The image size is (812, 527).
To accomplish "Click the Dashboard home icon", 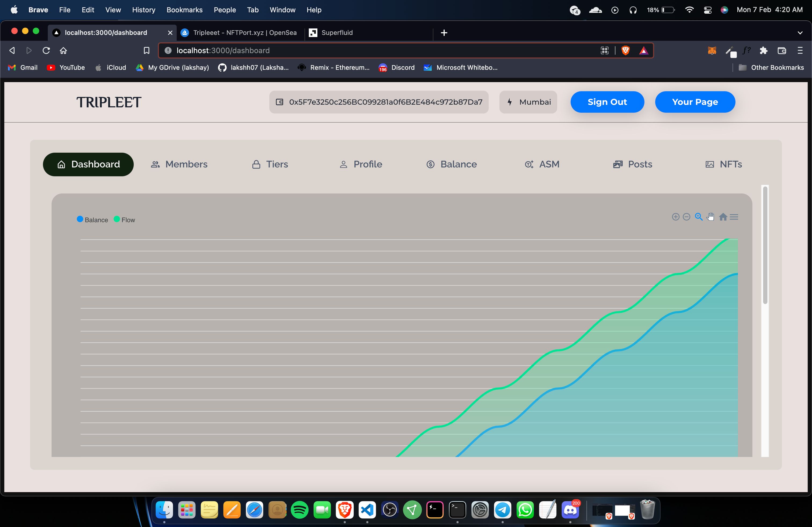I will click(61, 164).
